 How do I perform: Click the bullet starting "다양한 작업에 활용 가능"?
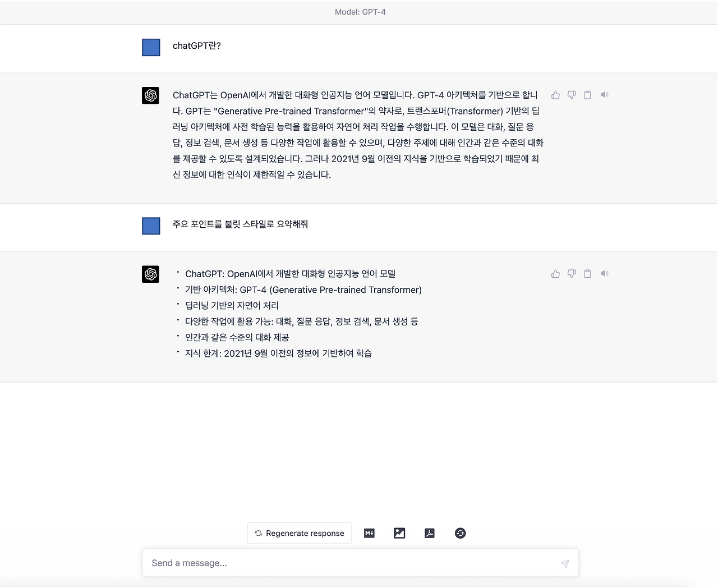coord(302,321)
